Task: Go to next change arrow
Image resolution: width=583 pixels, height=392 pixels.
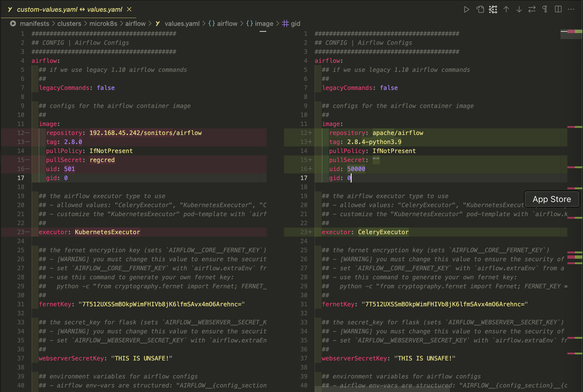Action: pos(519,10)
